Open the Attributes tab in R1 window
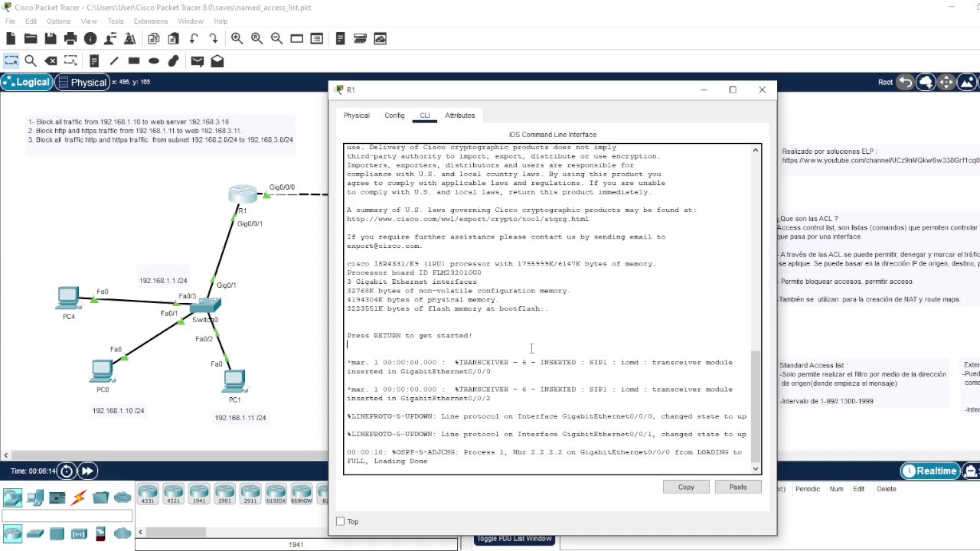 click(459, 116)
